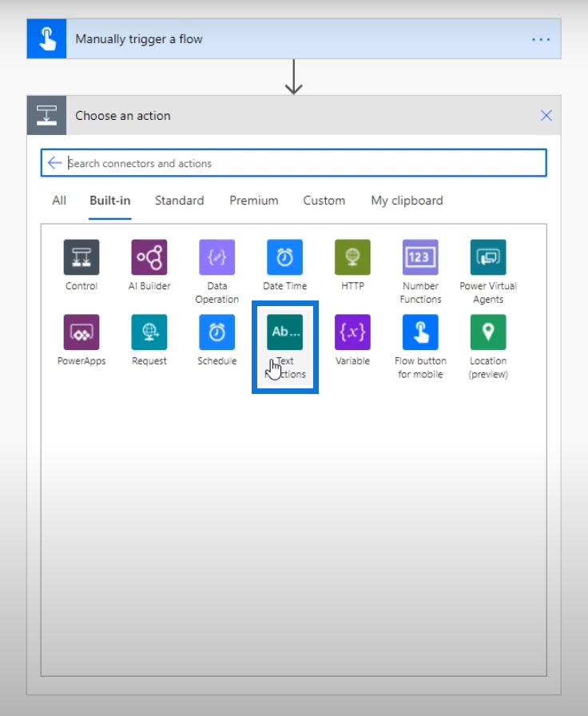This screenshot has height=716, width=588.
Task: Select the Request connector
Action: click(149, 332)
